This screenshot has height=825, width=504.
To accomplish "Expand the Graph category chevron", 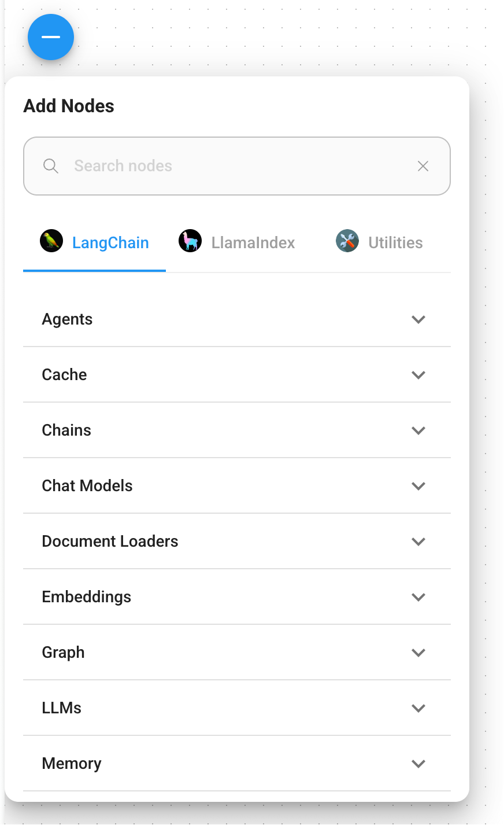I will 418,653.
